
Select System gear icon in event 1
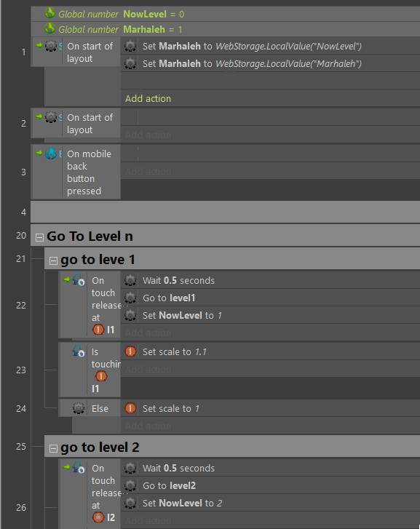[51, 46]
